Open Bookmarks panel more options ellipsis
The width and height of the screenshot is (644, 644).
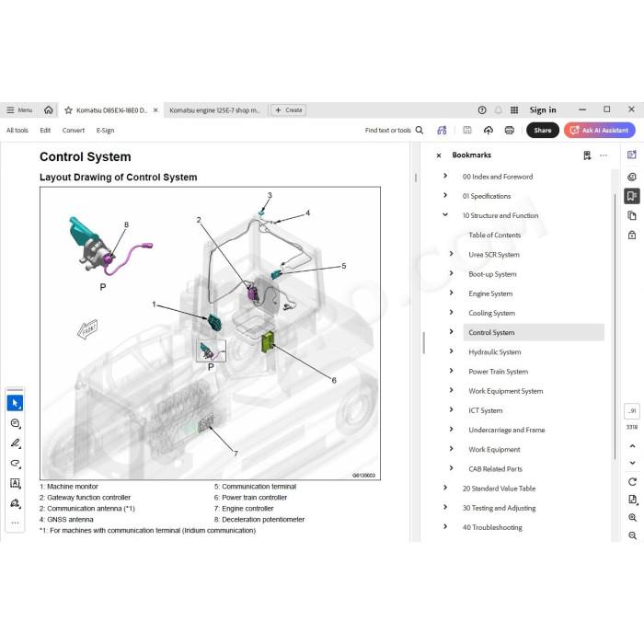[x=604, y=155]
